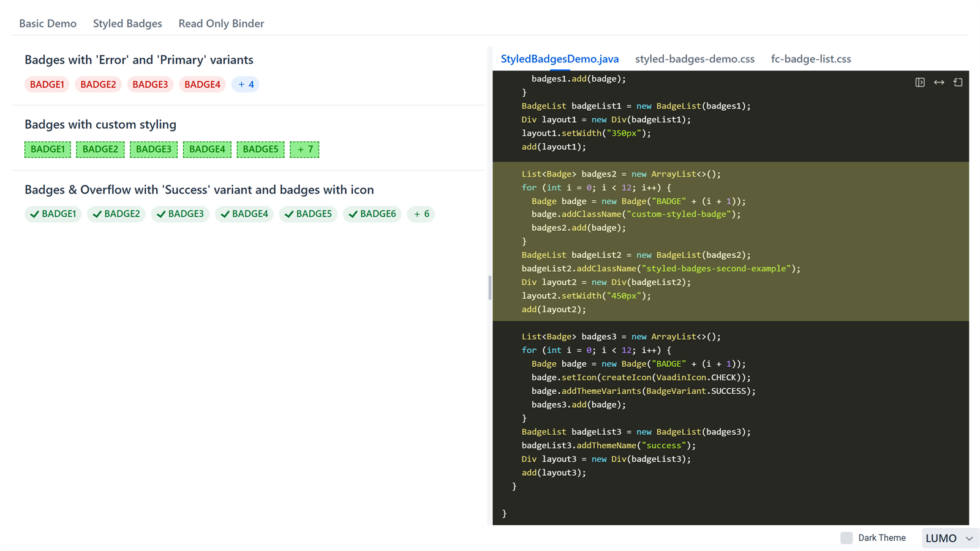Show the StyledBadgesDemo.java source tab
The height and width of the screenshot is (551, 980).
click(x=560, y=59)
